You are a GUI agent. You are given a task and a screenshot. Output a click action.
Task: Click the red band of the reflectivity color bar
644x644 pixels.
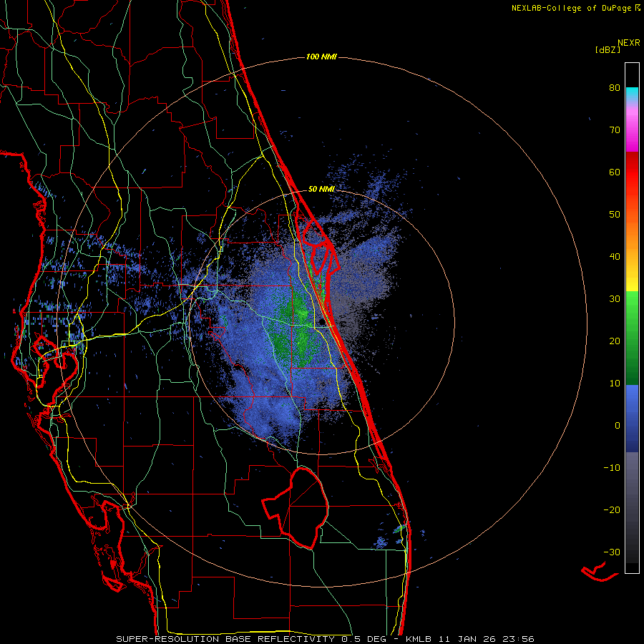pos(632,172)
